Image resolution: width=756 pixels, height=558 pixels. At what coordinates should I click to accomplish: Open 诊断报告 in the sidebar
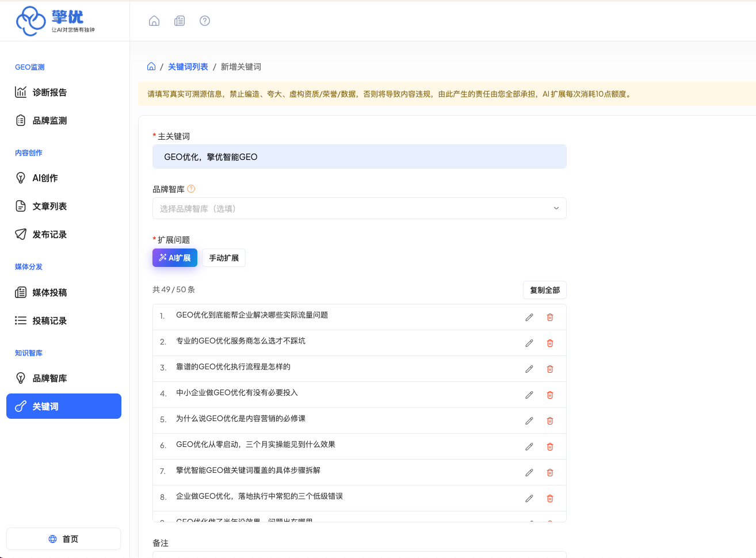click(64, 92)
